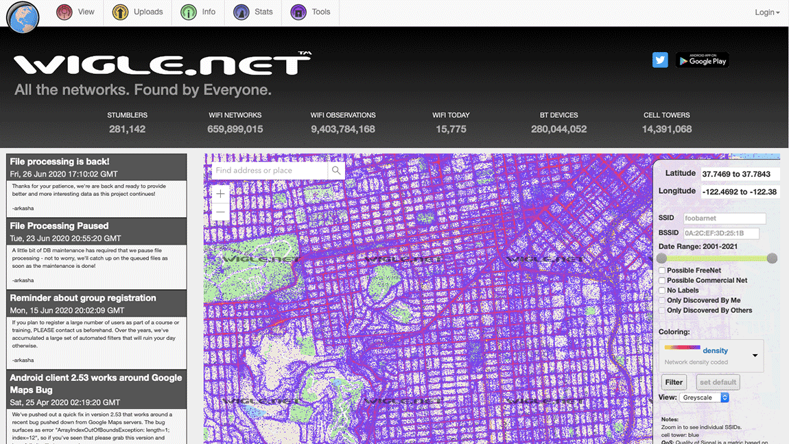789x444 pixels.
Task: Open the Google Play app badge
Action: [x=702, y=60]
